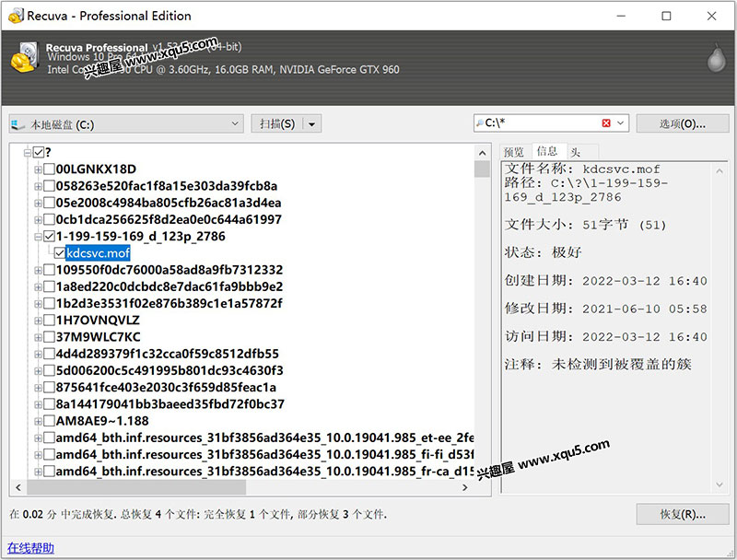Viewport: 737px width, 560px height.
Task: Click the recovery summary status bar text
Action: [x=198, y=515]
